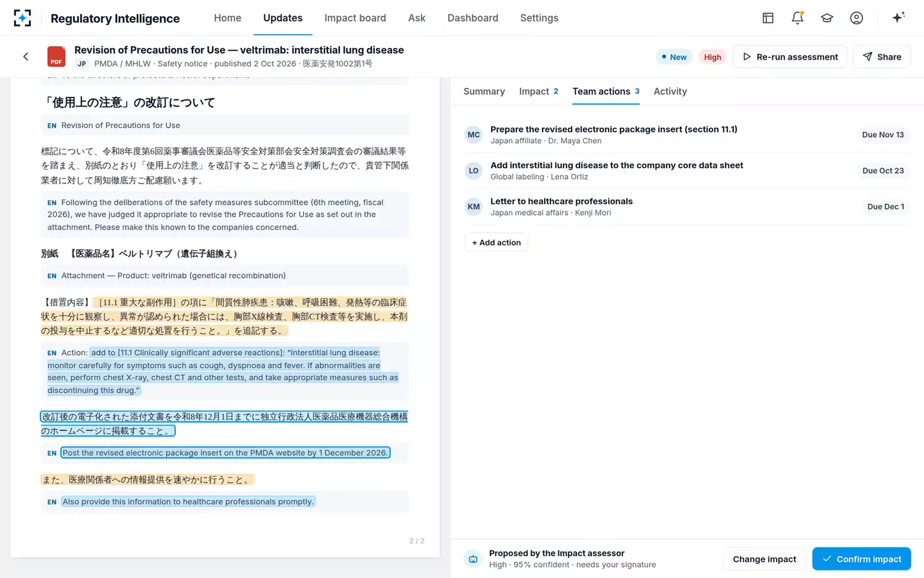Viewport: 924px width, 578px height.
Task: Go back using the left chevron
Action: pyautogui.click(x=26, y=57)
